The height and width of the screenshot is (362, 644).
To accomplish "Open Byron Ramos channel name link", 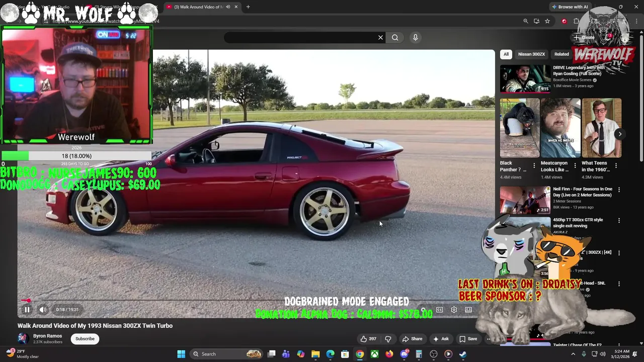I will tap(47, 336).
